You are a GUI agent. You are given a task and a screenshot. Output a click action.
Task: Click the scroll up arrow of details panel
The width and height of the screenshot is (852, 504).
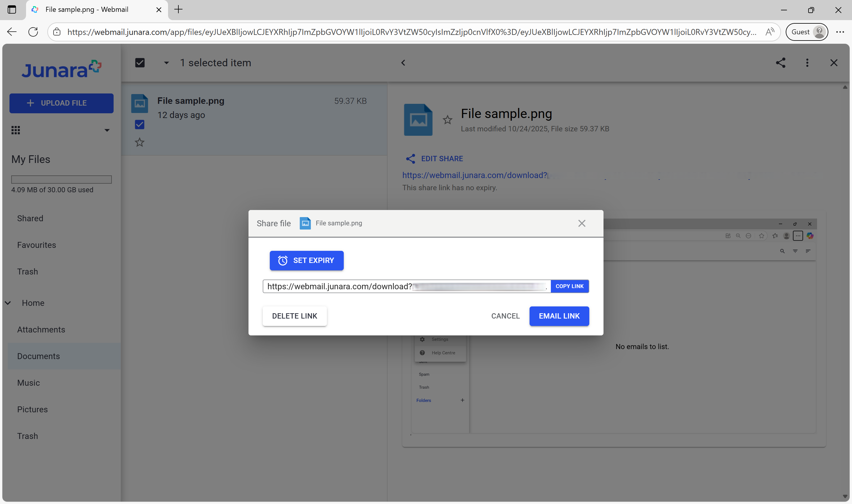[x=845, y=87]
